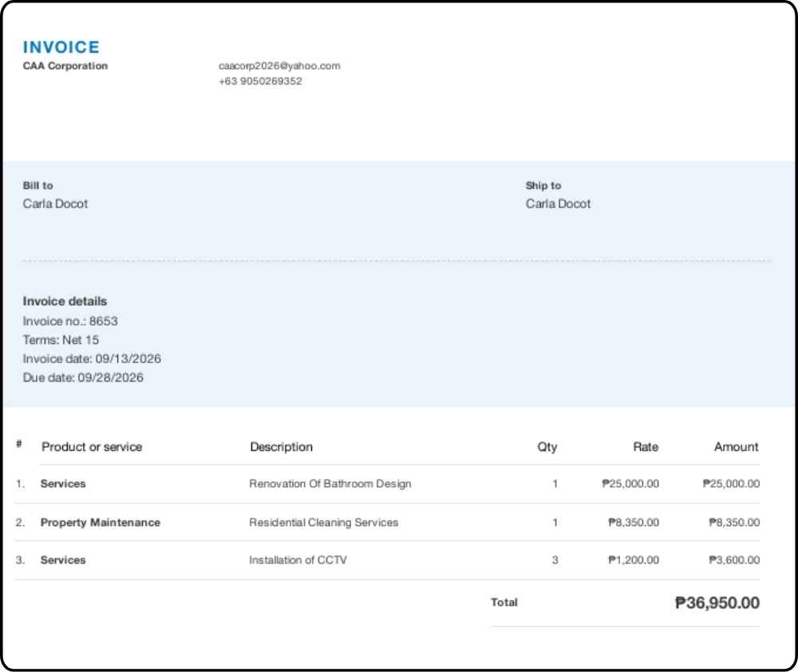The height and width of the screenshot is (672, 798).
Task: Click the Due date: 09/28/2026 line
Action: [x=83, y=378]
